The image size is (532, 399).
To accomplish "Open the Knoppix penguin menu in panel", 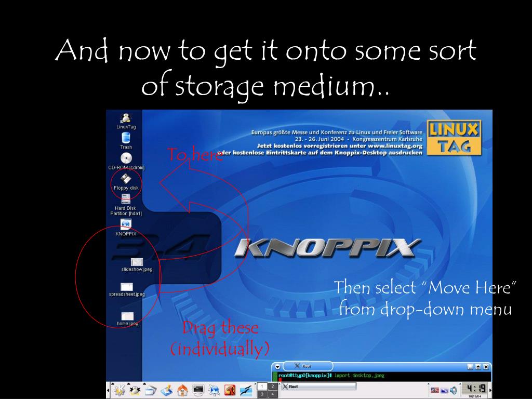I will pyautogui.click(x=136, y=391).
